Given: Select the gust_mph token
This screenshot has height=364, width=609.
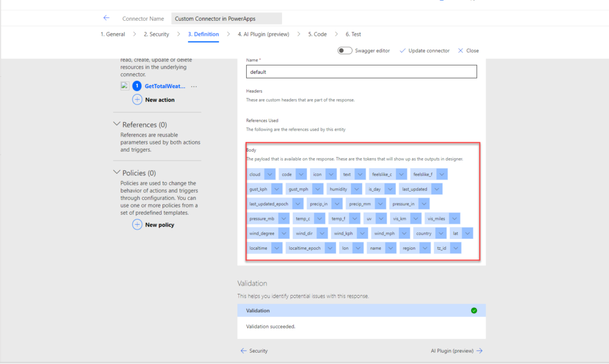Looking at the screenshot, I should coord(299,189).
